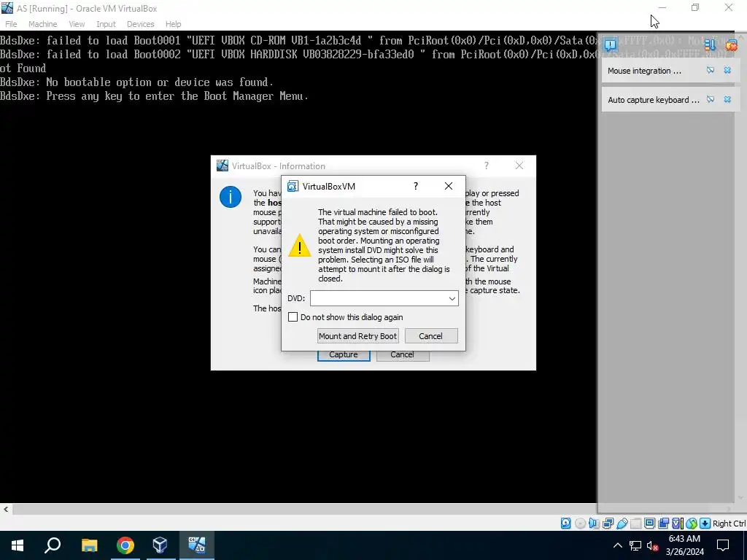The width and height of the screenshot is (747, 560).
Task: Click help question mark in Information dialog
Action: click(487, 166)
